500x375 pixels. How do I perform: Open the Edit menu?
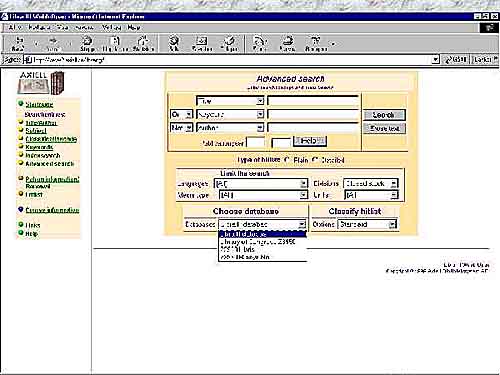(39, 27)
